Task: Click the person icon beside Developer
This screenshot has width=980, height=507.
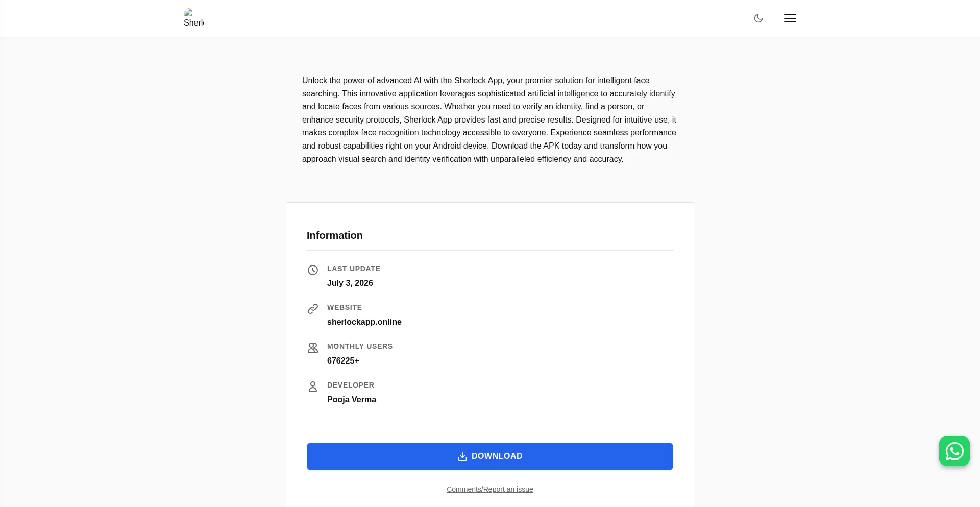Action: point(313,387)
